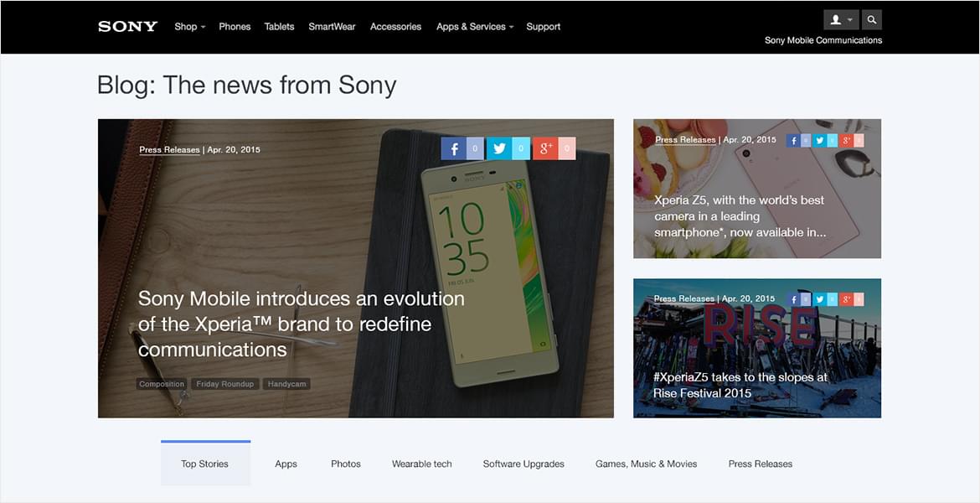Screen dimensions: 980x503
Task: Switch to the Photos tab
Action: [346, 464]
